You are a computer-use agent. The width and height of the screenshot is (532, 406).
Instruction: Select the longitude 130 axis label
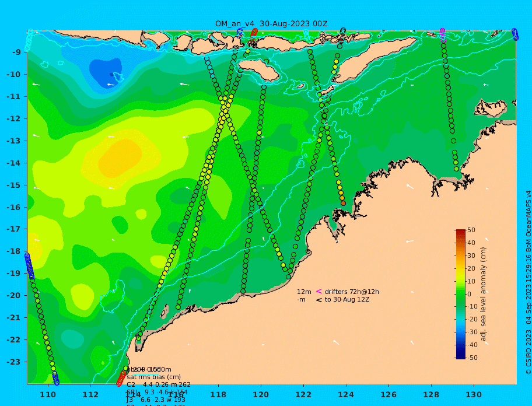[474, 394]
